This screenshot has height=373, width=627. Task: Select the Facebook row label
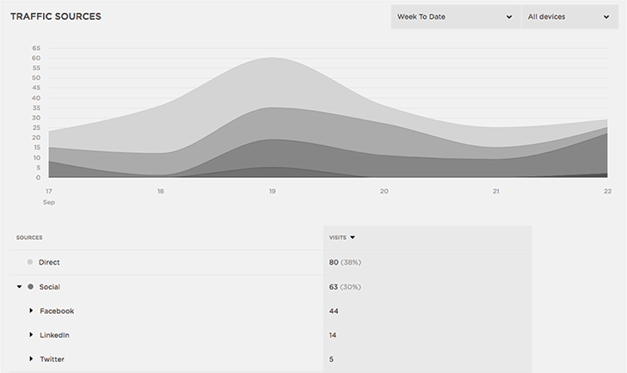pos(57,311)
